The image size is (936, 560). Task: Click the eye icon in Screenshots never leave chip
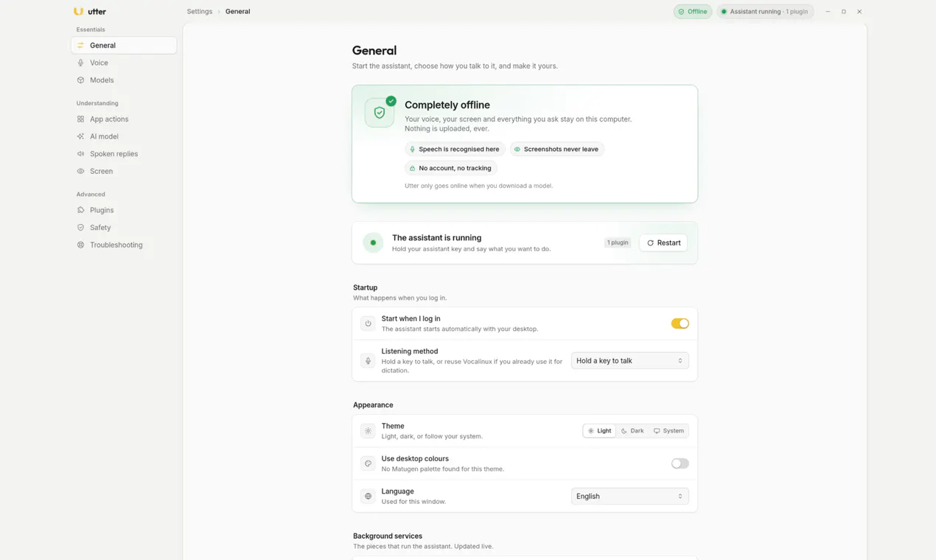pyautogui.click(x=517, y=150)
